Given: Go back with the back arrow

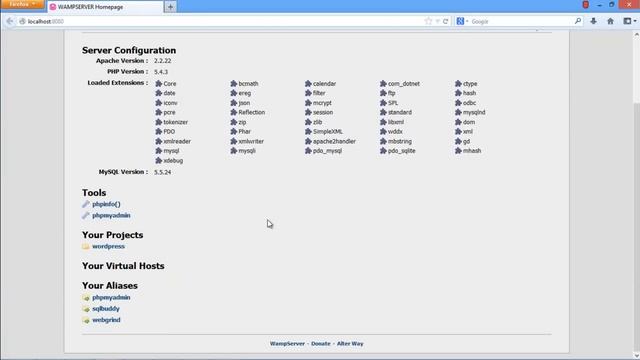Looking at the screenshot, I should point(10,21).
